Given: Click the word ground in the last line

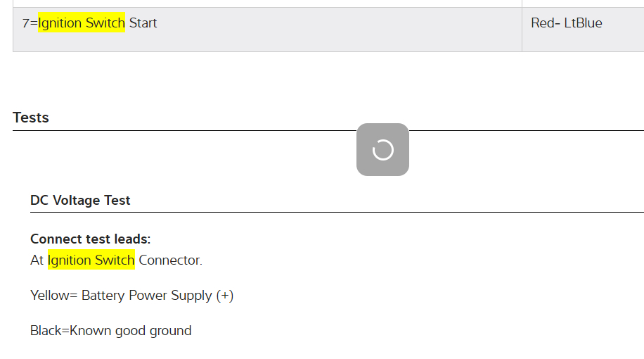Looking at the screenshot, I should click(169, 331).
